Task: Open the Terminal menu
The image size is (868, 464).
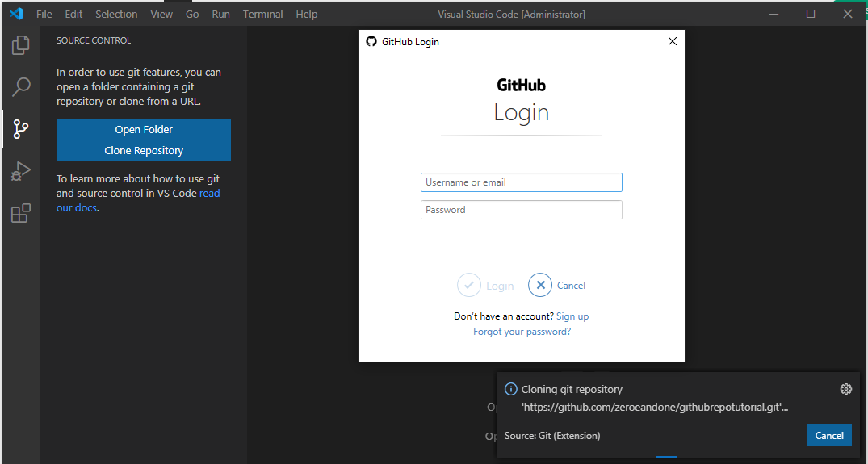Action: point(263,15)
